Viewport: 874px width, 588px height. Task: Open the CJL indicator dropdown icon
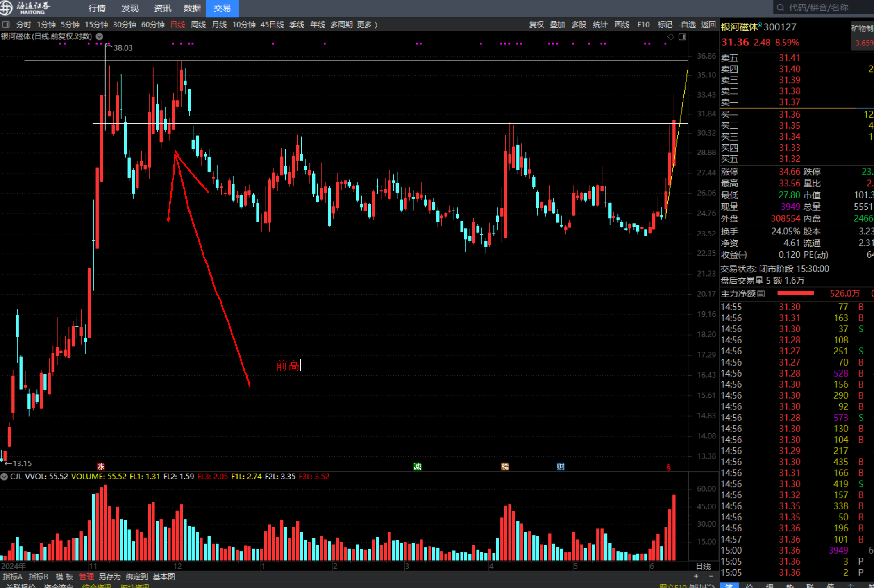click(x=4, y=477)
